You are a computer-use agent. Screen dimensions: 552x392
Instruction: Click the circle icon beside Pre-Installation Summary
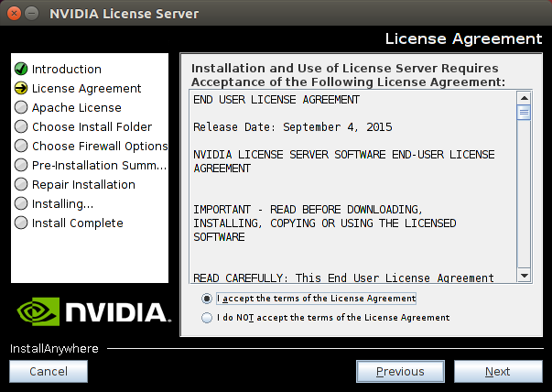click(20, 166)
